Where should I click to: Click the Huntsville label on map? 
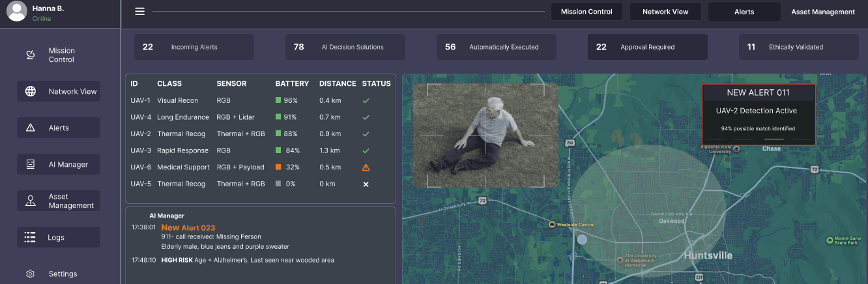pyautogui.click(x=708, y=255)
